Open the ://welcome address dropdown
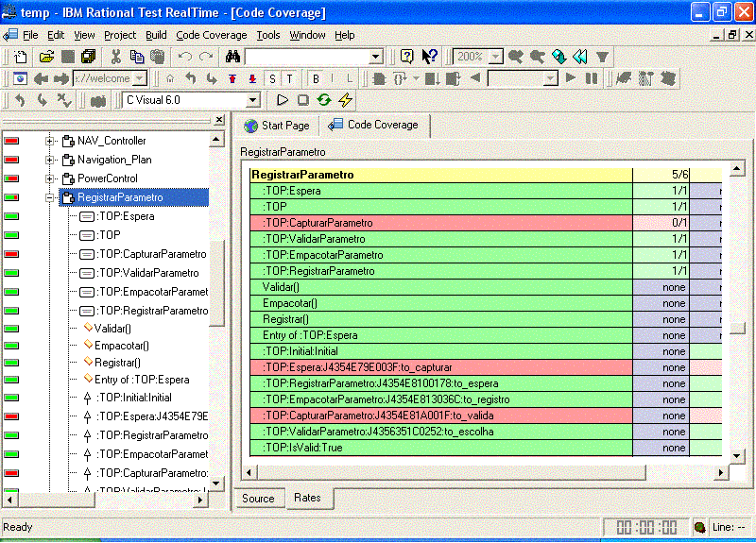This screenshot has width=756, height=543. coord(140,78)
